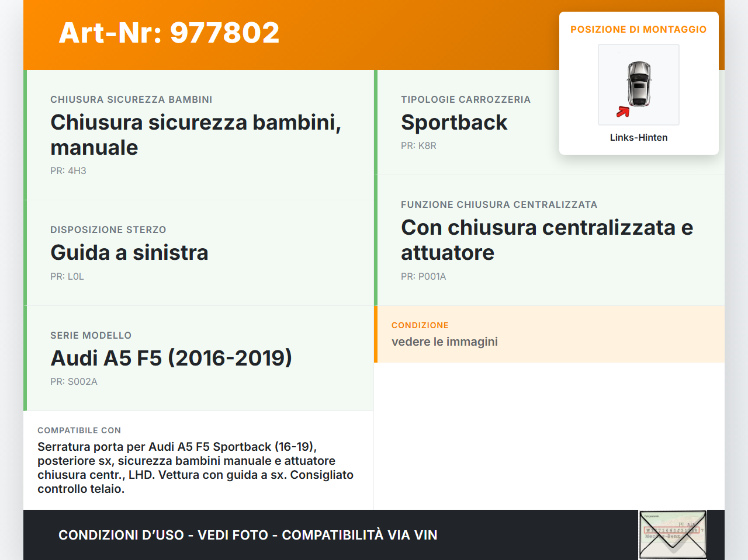
Task: Select the red arrow marking the rear-left door
Action: (x=622, y=112)
